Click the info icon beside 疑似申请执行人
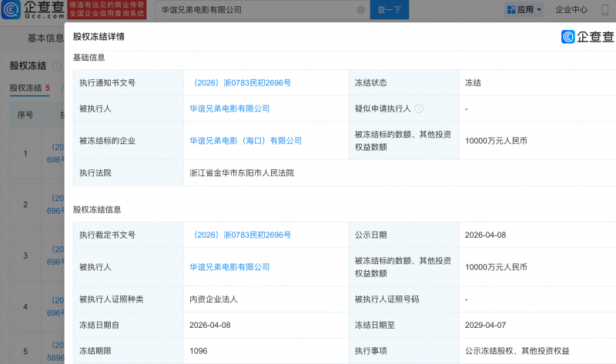This screenshot has height=364, width=616. (x=419, y=109)
